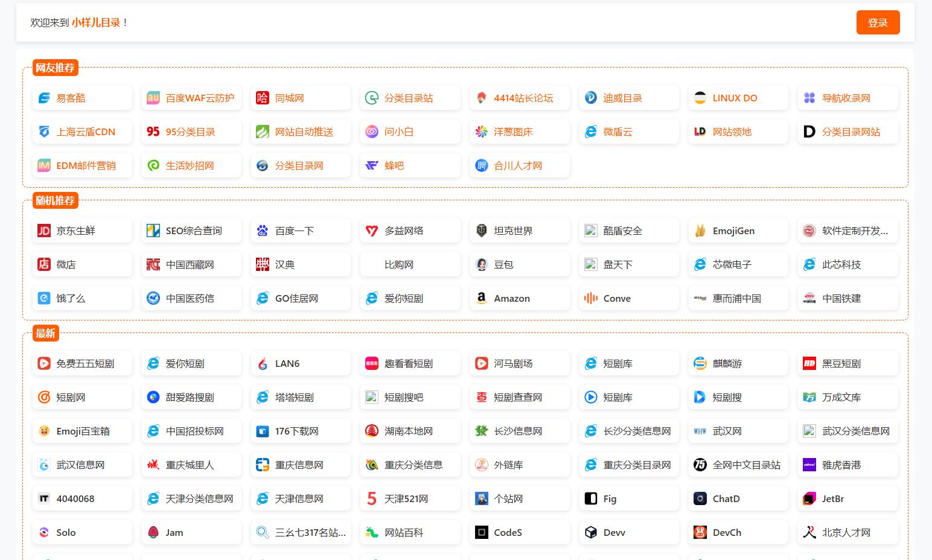Click the 黑豆短剧 red icon
The height and width of the screenshot is (560, 932).
pyautogui.click(x=809, y=363)
